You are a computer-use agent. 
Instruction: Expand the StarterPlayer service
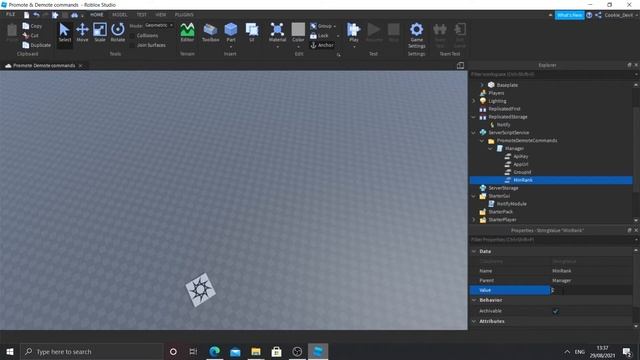click(474, 220)
